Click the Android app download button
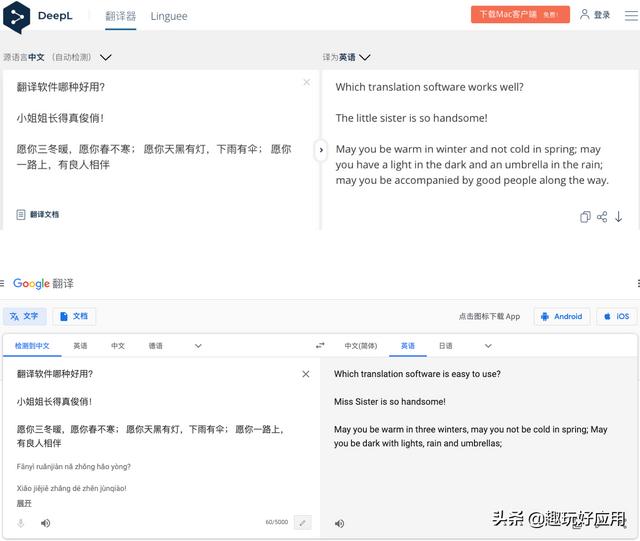640x541 pixels. [562, 316]
